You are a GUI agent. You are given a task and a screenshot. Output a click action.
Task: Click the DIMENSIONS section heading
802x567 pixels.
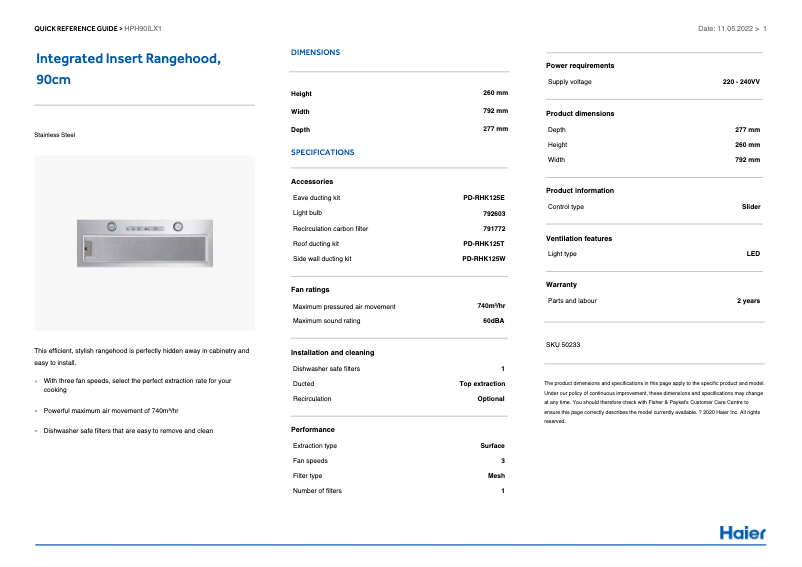click(315, 52)
